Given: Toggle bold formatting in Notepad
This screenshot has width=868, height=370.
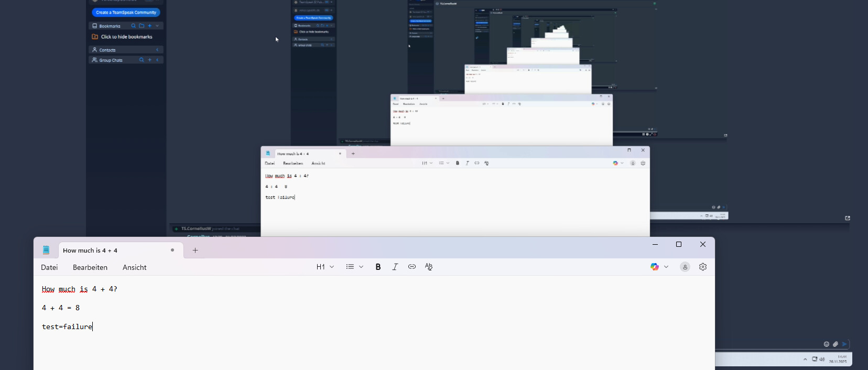Looking at the screenshot, I should click(x=378, y=267).
